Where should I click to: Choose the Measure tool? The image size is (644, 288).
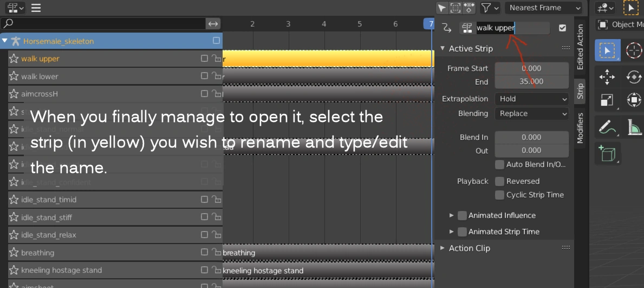tap(633, 127)
